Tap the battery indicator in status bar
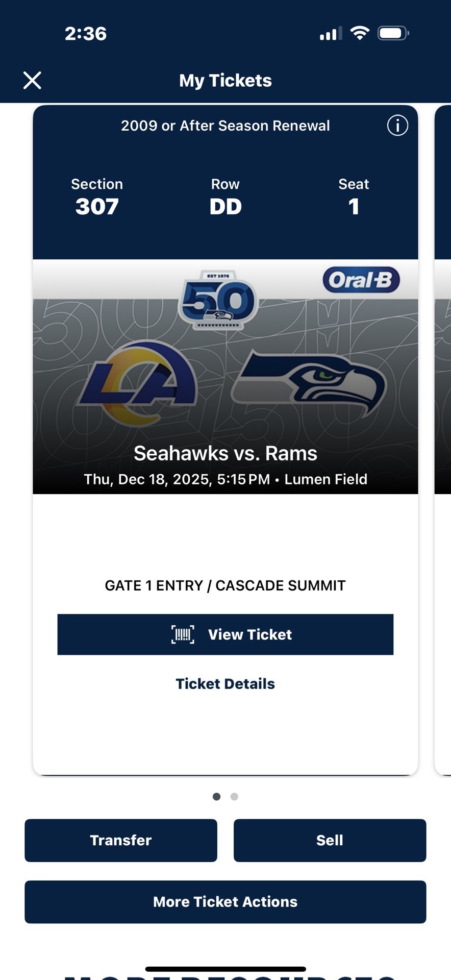The image size is (451, 980). tap(393, 32)
